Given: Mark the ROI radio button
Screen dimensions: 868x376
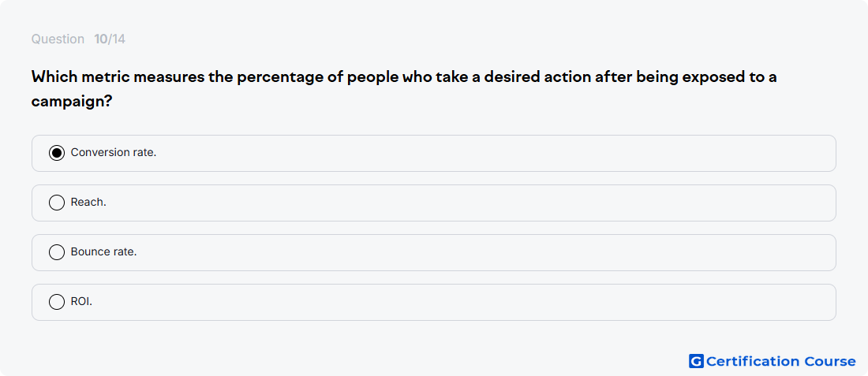Looking at the screenshot, I should click(57, 302).
